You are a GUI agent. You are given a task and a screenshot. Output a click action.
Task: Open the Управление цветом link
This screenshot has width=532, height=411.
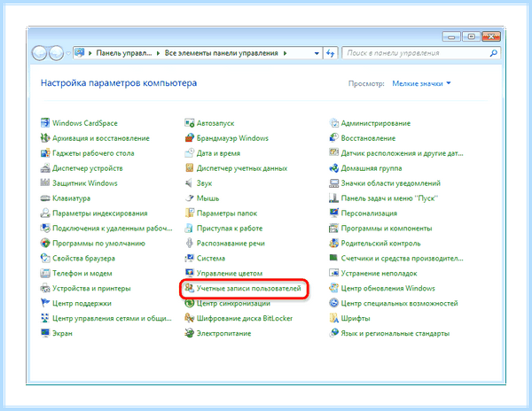pos(230,273)
